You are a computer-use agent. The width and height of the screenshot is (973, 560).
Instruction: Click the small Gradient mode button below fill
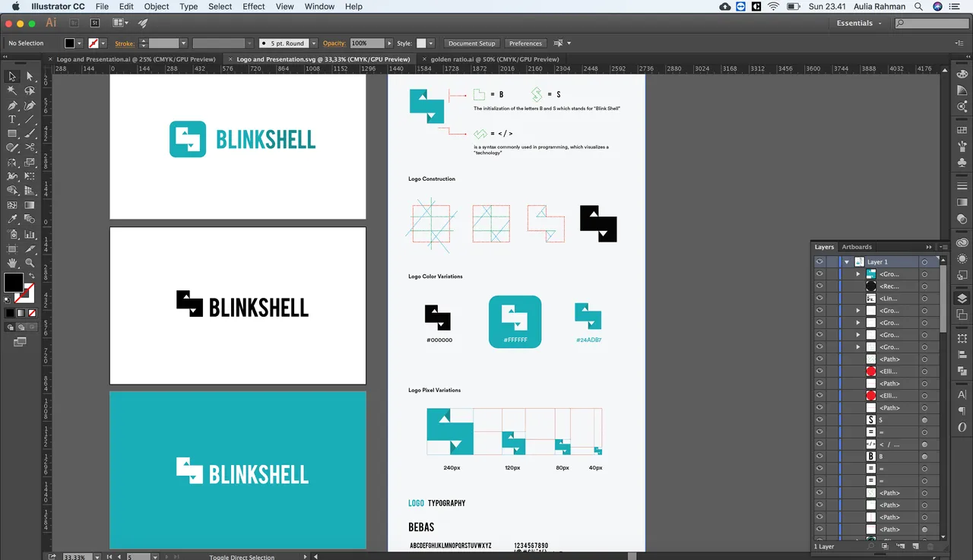click(20, 312)
